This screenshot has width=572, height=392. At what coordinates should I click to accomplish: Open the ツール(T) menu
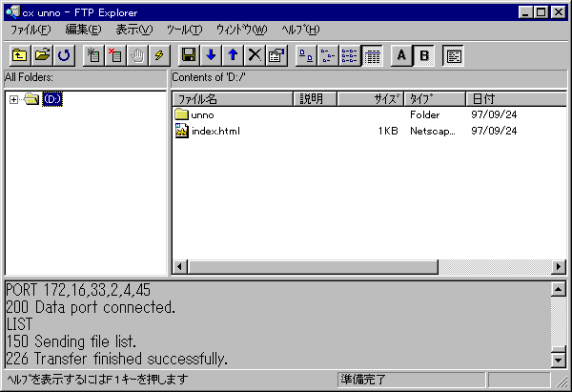pyautogui.click(x=184, y=30)
